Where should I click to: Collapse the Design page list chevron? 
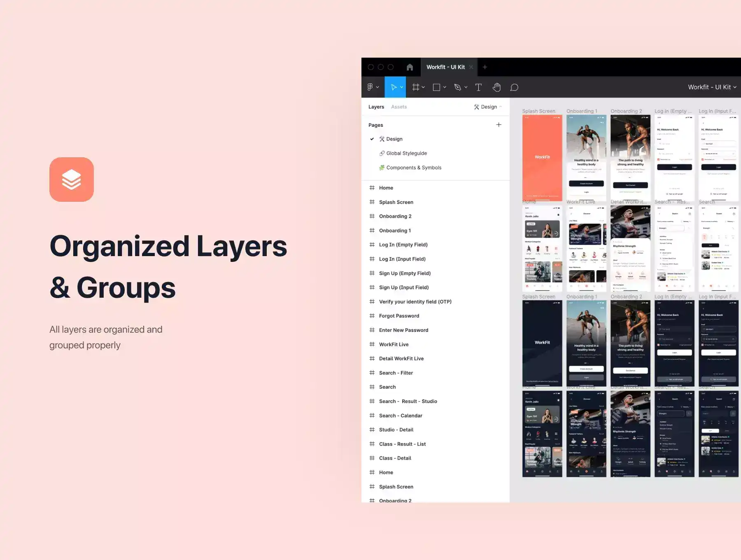501,107
